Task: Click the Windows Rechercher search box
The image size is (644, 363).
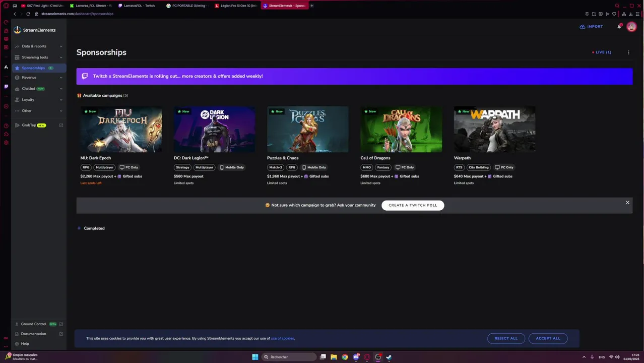Action: pos(290,357)
